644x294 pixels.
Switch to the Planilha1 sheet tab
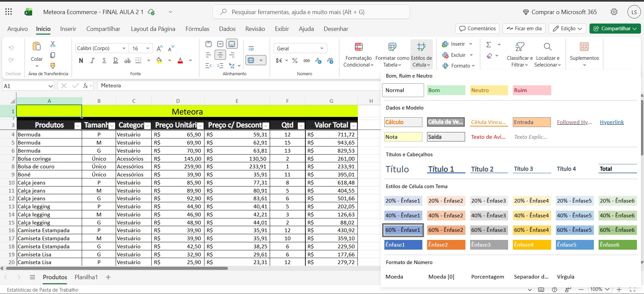[86, 277]
